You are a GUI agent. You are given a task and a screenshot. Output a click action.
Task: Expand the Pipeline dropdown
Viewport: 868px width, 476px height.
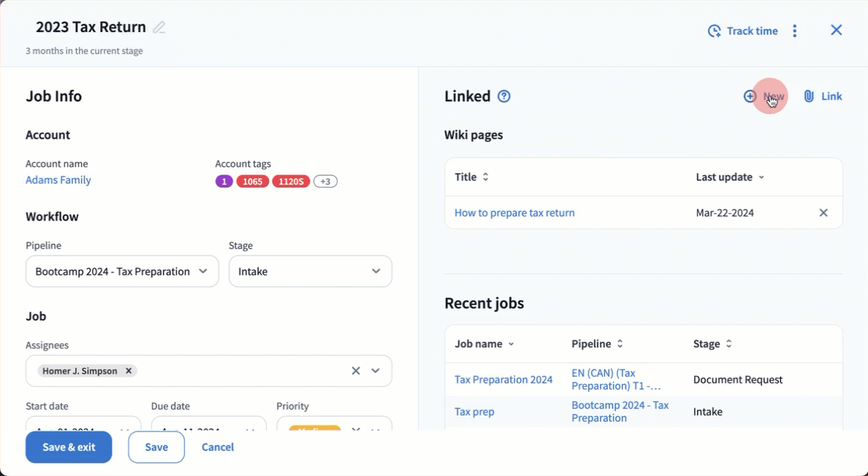click(x=203, y=272)
